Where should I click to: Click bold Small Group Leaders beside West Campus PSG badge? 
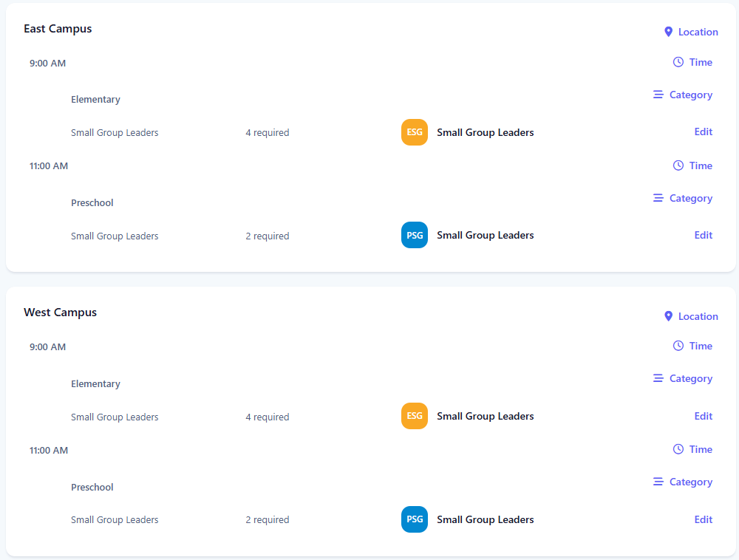pos(485,519)
